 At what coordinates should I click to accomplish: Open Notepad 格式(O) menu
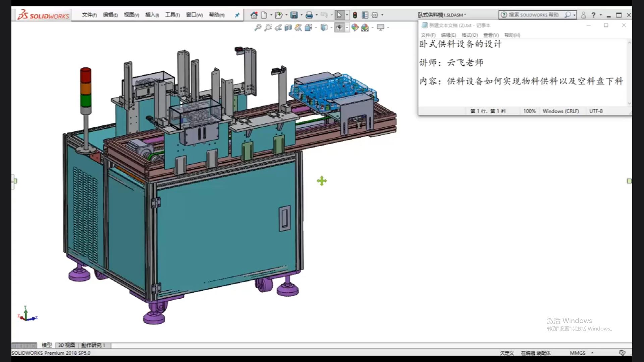tap(470, 35)
